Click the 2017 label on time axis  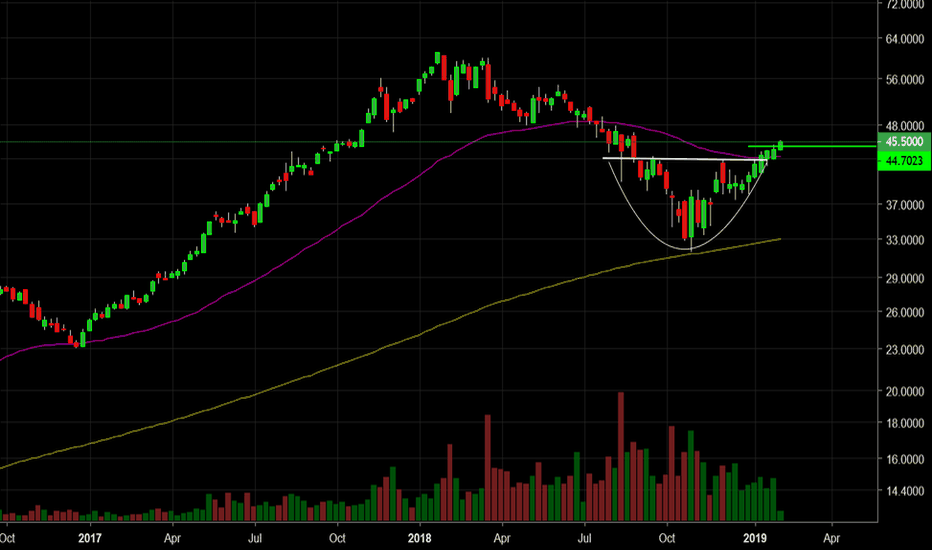90,538
